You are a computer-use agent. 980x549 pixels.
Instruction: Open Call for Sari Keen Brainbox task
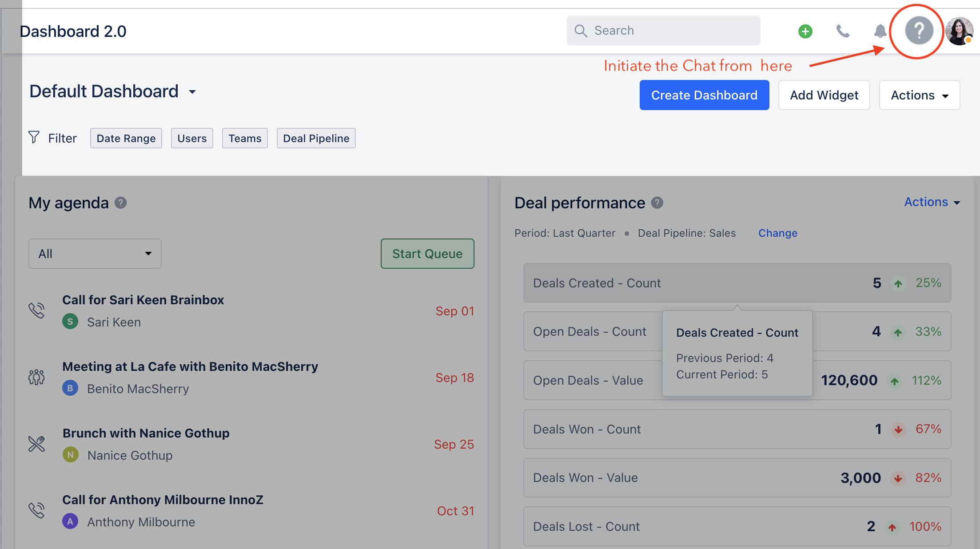(x=143, y=300)
